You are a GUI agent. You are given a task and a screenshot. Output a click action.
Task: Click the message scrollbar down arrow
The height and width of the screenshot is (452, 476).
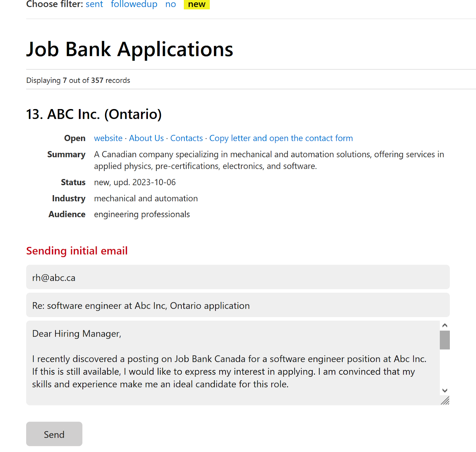445,390
